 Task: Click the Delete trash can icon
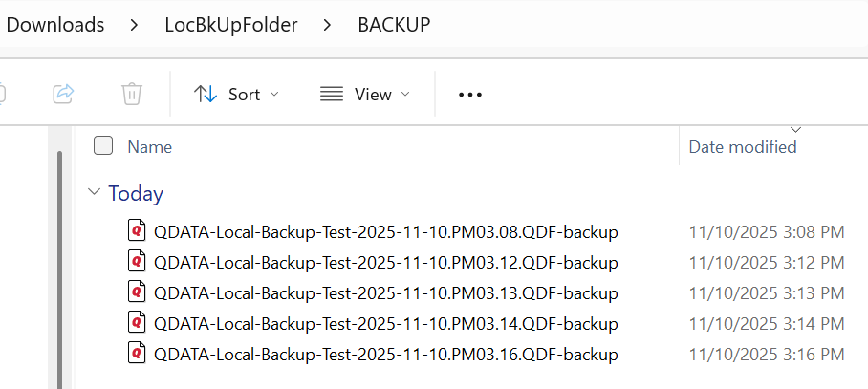point(132,94)
